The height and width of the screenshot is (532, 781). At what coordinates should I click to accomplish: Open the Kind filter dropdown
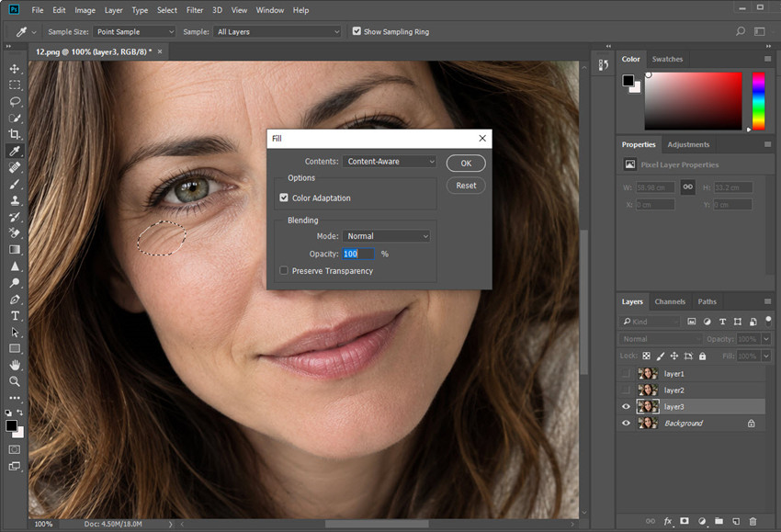tap(650, 322)
